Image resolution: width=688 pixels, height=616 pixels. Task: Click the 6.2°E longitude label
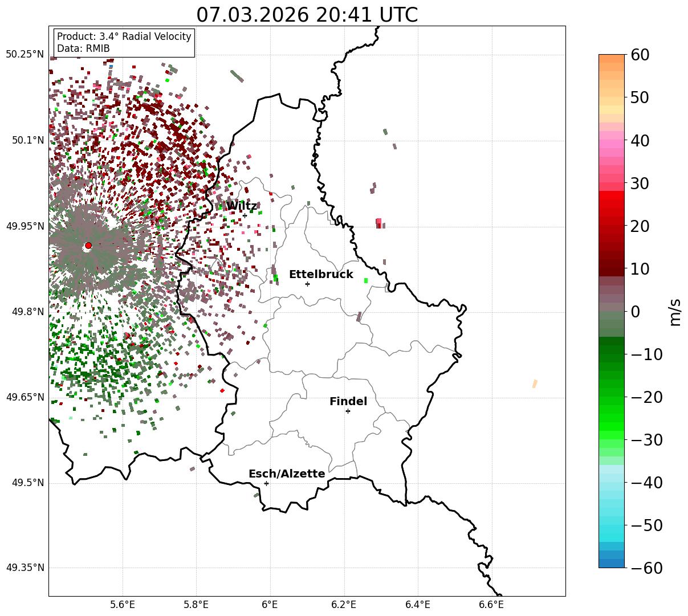(344, 605)
